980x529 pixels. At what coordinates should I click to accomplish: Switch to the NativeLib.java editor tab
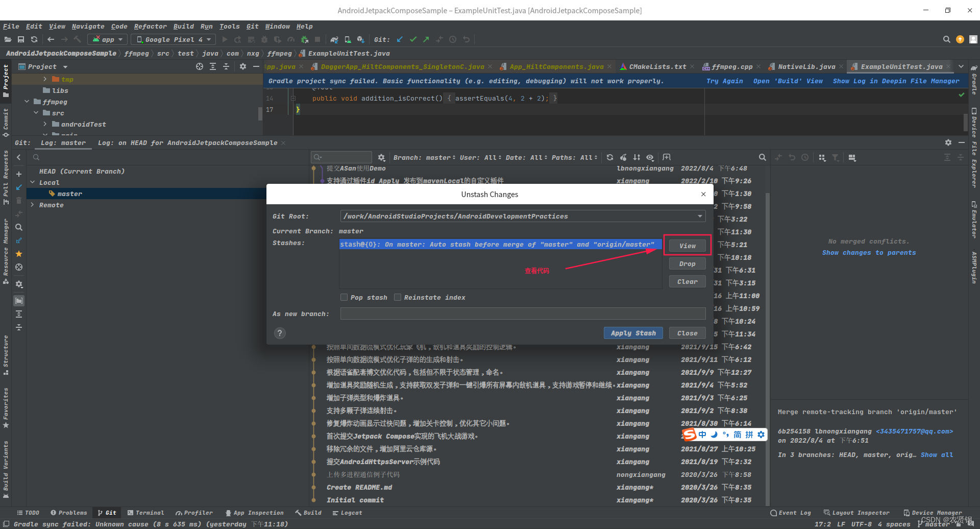[x=806, y=66]
